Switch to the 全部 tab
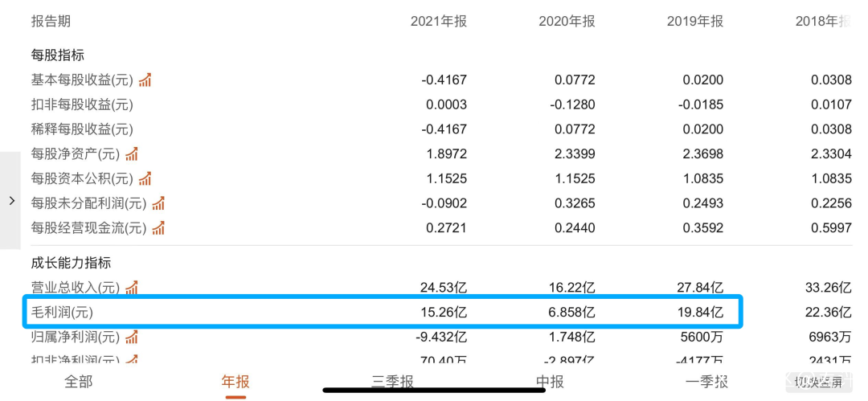Screen dimensions: 868x401 coord(79,382)
